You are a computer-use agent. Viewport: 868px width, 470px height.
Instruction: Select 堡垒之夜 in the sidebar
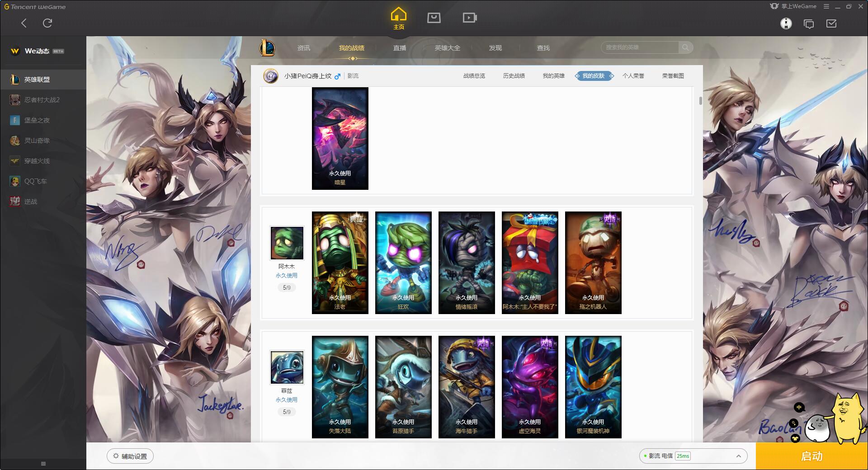click(x=43, y=120)
